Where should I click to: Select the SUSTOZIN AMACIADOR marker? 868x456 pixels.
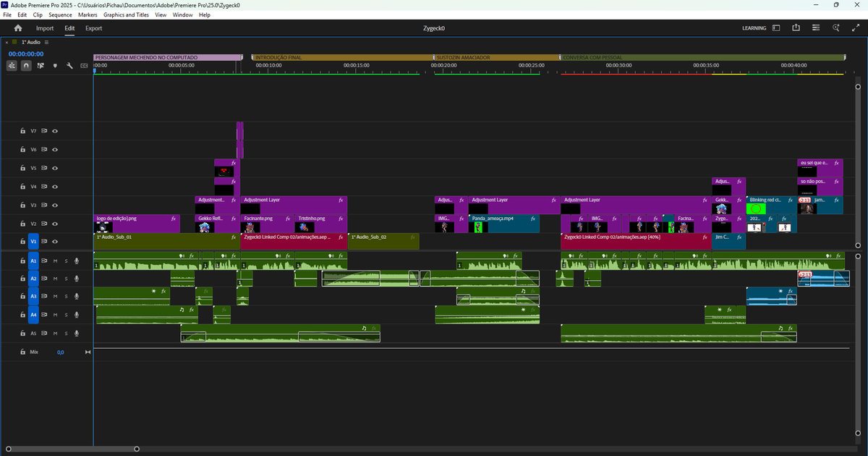(496, 57)
